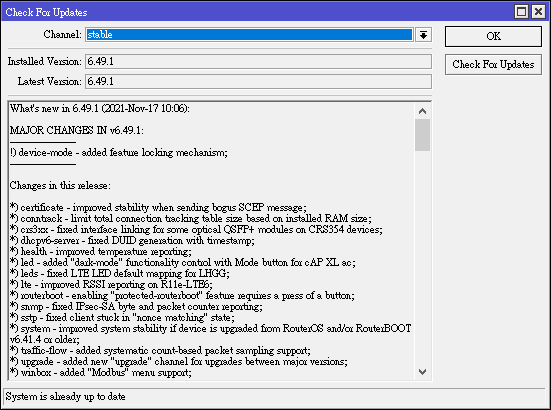Image resolution: width=551 pixels, height=410 pixels.
Task: Click the health temperature reporting line
Action: pyautogui.click(x=101, y=251)
